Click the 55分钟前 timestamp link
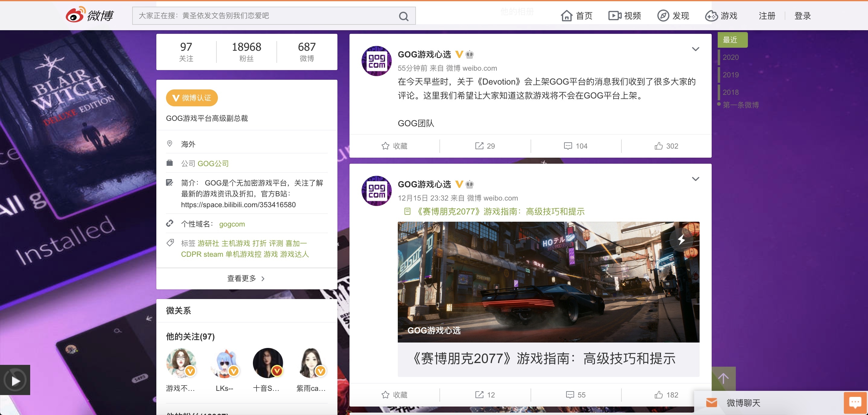The height and width of the screenshot is (415, 868). [x=413, y=68]
